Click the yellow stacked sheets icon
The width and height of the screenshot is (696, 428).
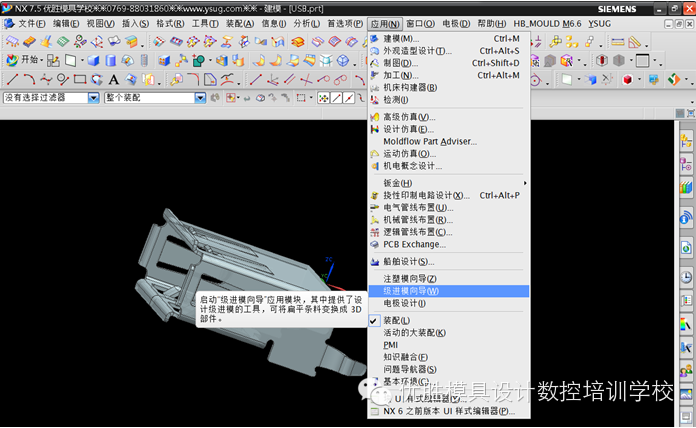coord(298,42)
